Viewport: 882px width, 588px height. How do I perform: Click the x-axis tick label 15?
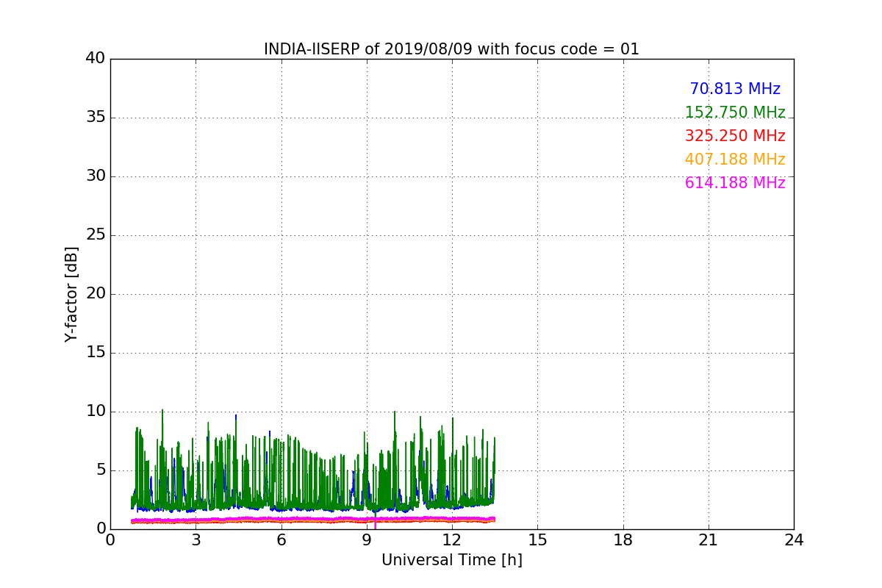click(537, 539)
